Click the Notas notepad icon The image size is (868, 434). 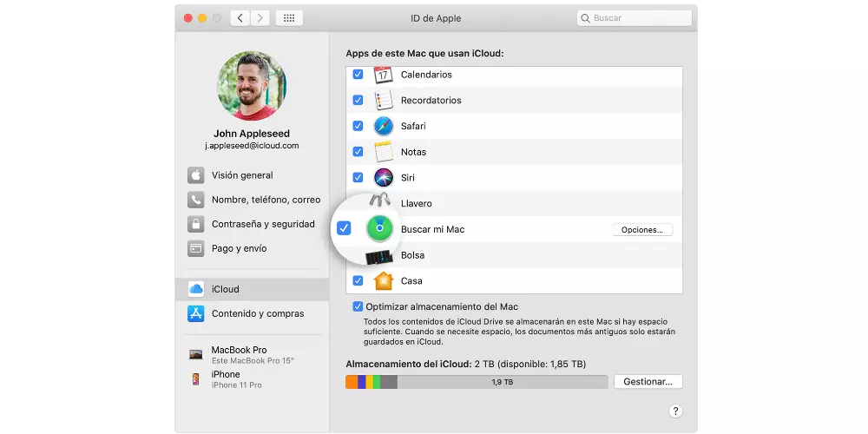[x=383, y=152]
